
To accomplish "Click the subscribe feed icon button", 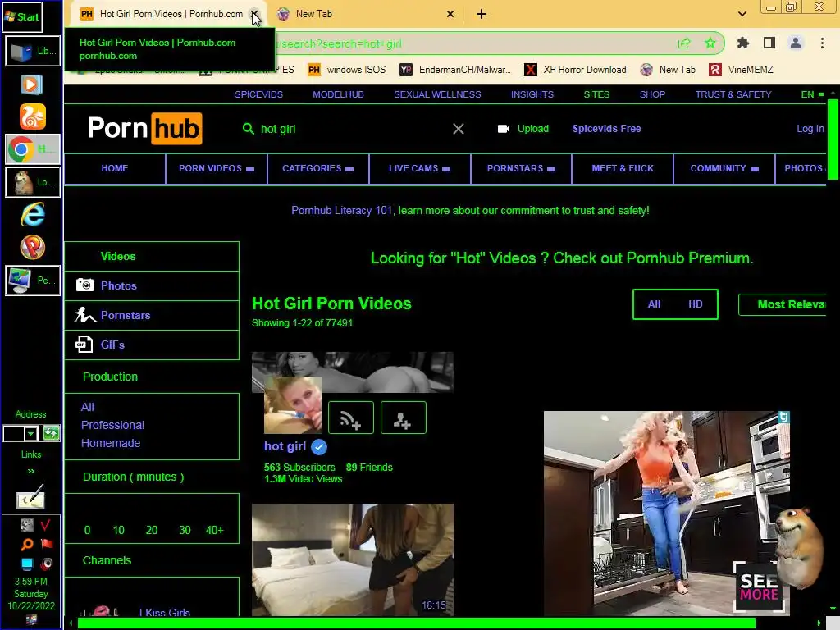I will [x=351, y=418].
